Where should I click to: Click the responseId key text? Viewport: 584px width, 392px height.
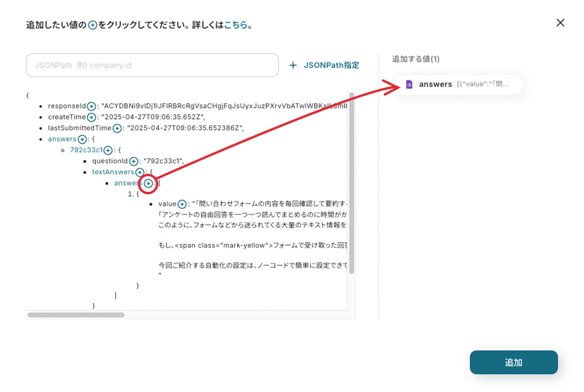(x=67, y=106)
